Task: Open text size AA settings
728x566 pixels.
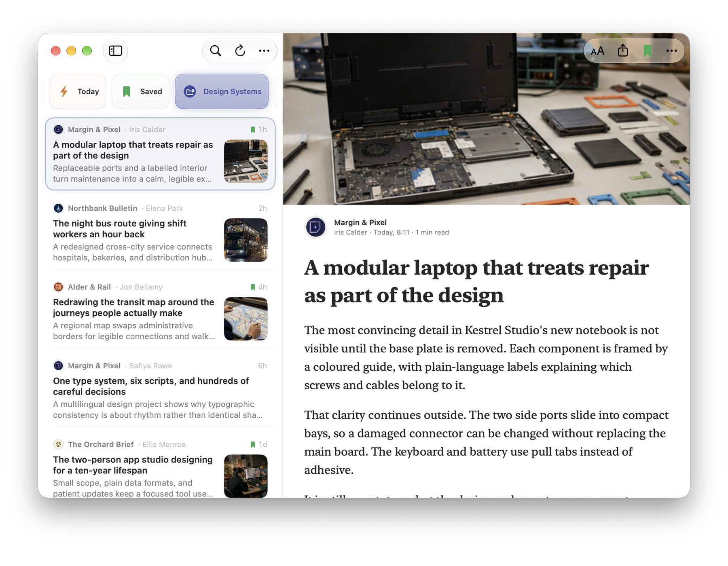Action: [x=597, y=51]
